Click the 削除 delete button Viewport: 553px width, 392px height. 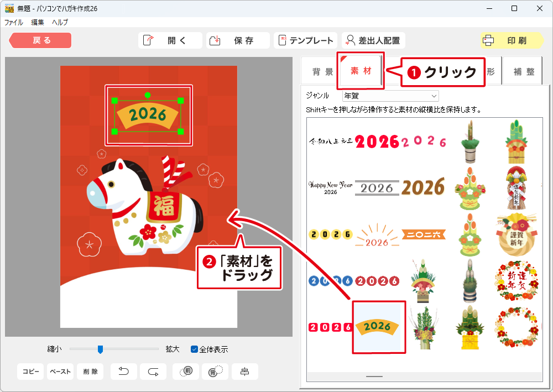point(90,372)
